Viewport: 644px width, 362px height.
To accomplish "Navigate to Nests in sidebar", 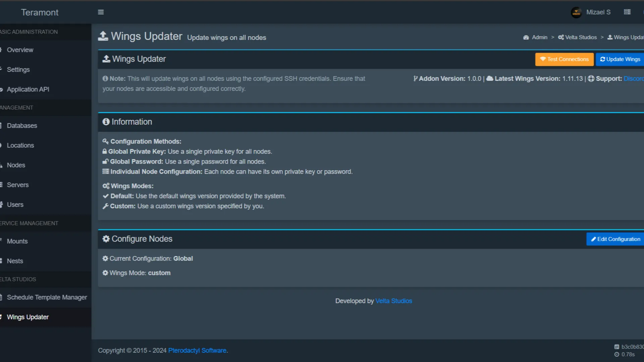I will pyautogui.click(x=15, y=261).
